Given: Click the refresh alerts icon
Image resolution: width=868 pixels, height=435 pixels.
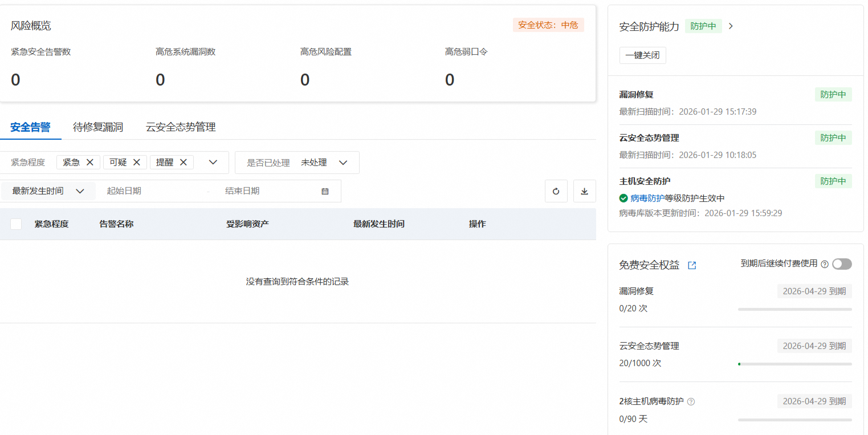Looking at the screenshot, I should (x=556, y=192).
